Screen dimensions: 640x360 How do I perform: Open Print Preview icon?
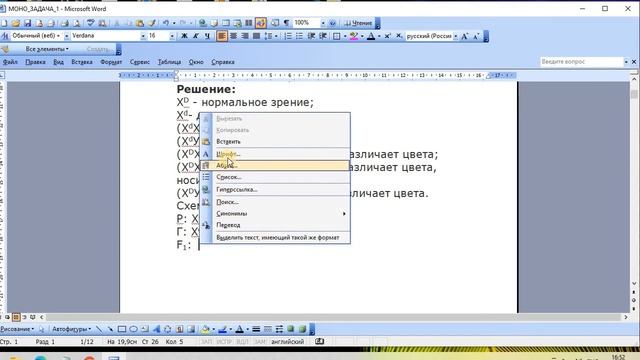pyautogui.click(x=76, y=23)
